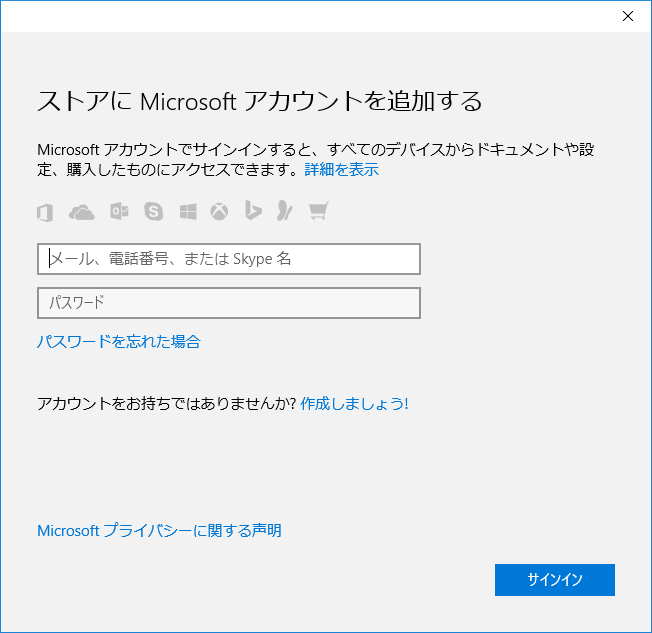Open Microsoft プライバシーに関する声明 link
Image resolution: width=652 pixels, height=633 pixels.
(x=159, y=531)
